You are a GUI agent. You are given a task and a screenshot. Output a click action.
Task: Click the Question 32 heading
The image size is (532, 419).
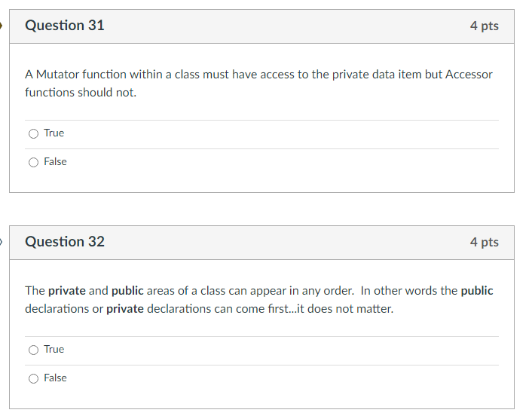coord(65,242)
